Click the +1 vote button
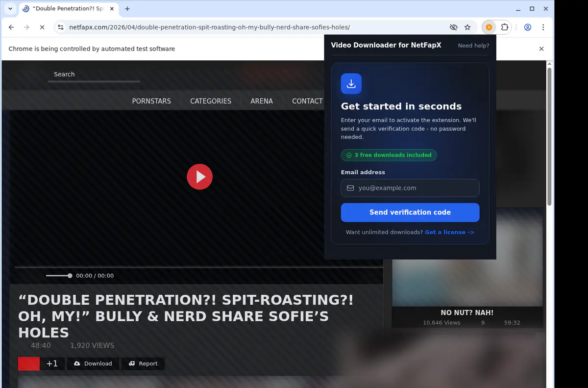The image size is (588, 388). [x=52, y=363]
